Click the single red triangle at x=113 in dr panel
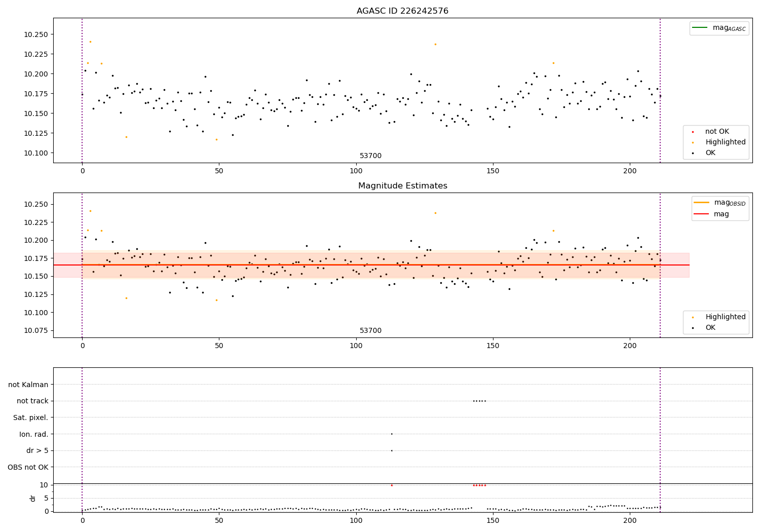Image resolution: width=760 pixels, height=532 pixels. click(x=392, y=485)
